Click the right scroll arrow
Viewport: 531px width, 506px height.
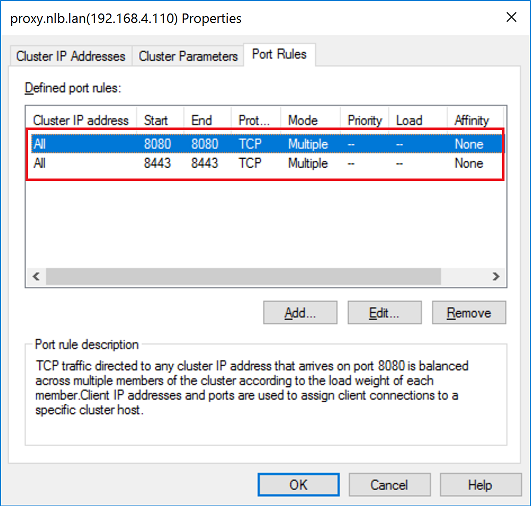496,276
